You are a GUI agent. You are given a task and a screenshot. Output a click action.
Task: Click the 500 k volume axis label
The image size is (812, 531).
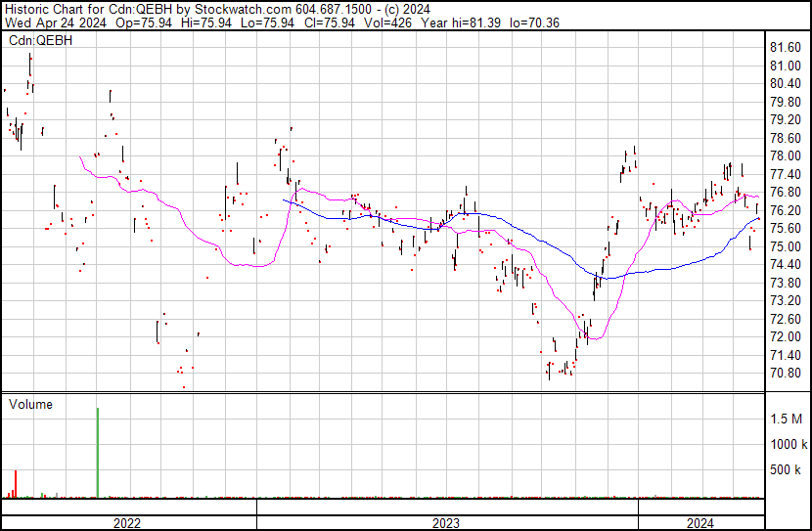[x=787, y=469]
